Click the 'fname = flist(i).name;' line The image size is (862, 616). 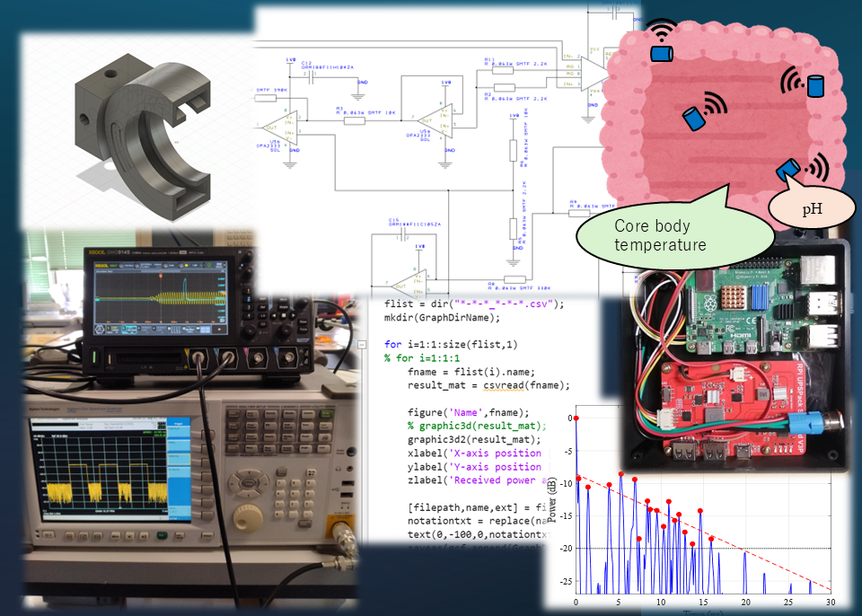[x=471, y=372]
